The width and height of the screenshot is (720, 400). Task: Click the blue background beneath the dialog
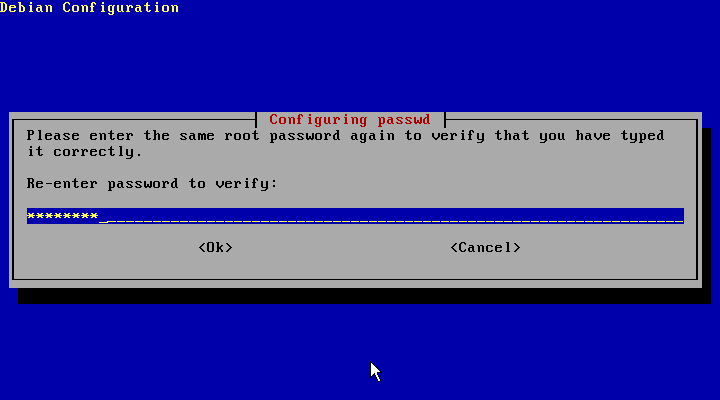click(360, 351)
